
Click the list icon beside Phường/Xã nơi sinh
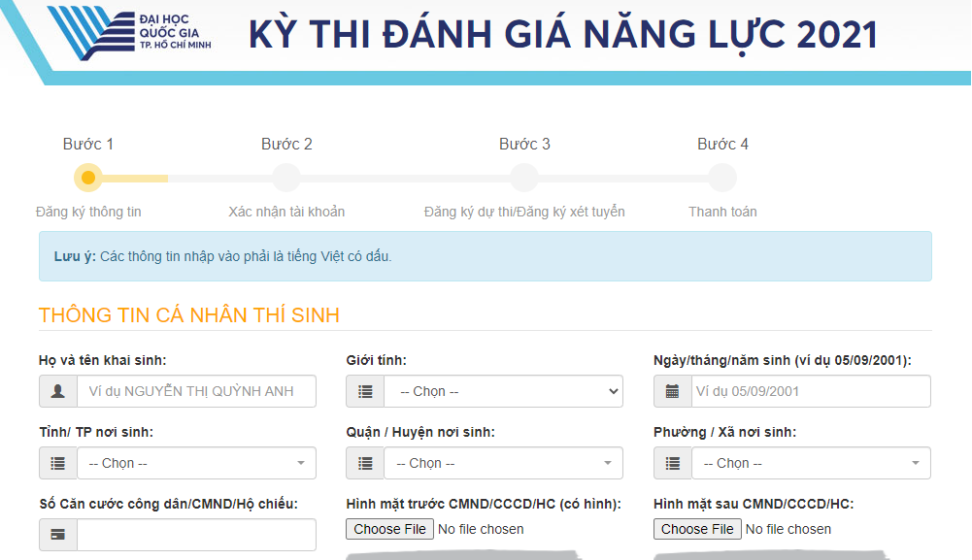(x=672, y=463)
